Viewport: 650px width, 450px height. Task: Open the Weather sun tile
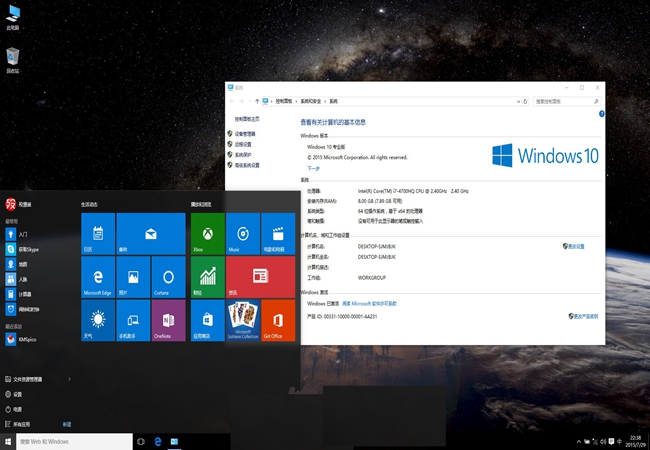tap(98, 320)
